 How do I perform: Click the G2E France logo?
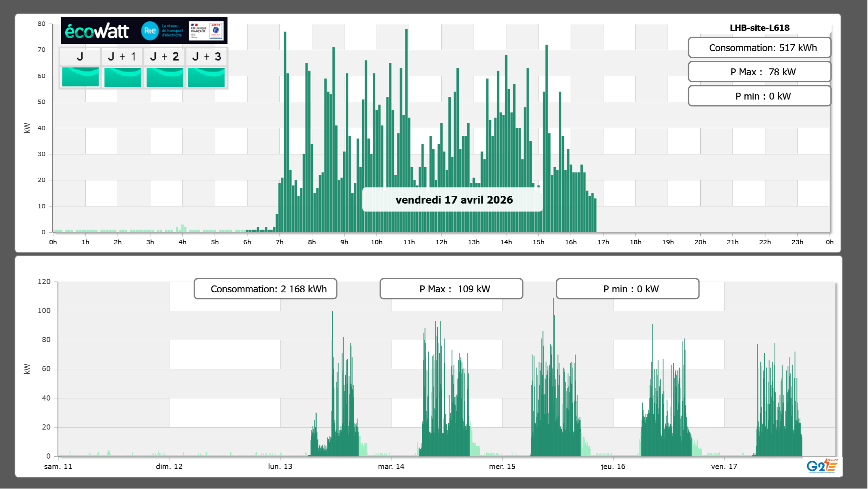[822, 466]
